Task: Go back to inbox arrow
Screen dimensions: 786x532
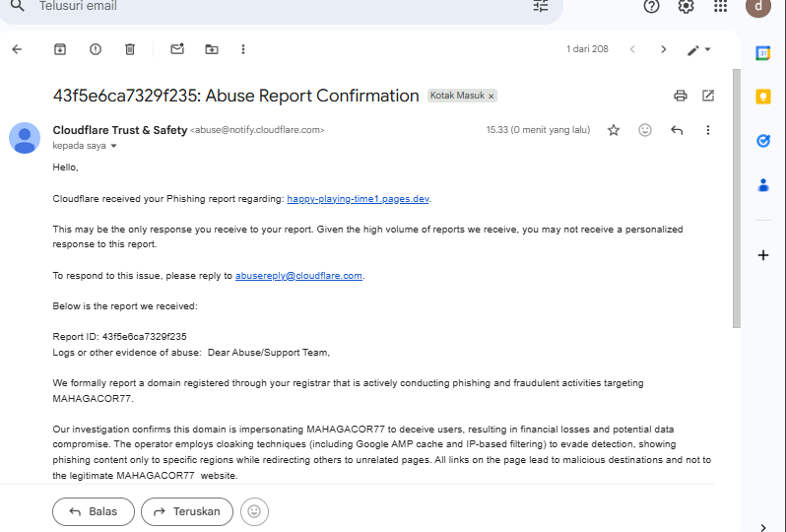Action: tap(17, 49)
